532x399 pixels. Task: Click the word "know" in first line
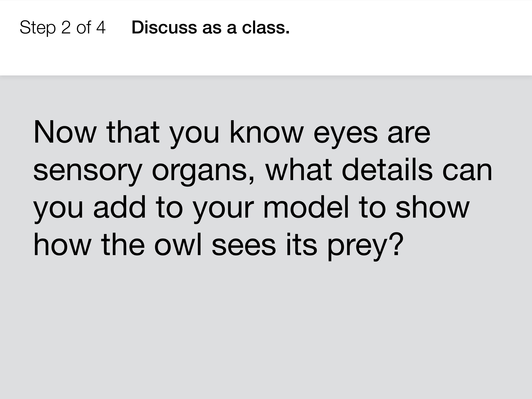point(267,132)
